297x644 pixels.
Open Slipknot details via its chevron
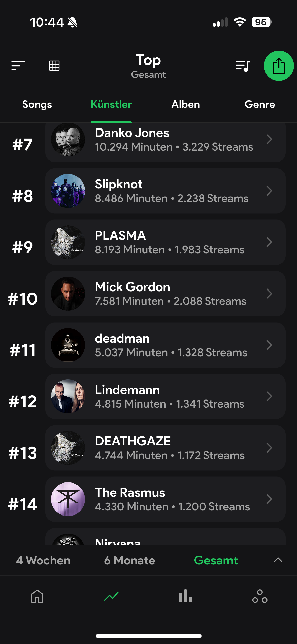[269, 191]
